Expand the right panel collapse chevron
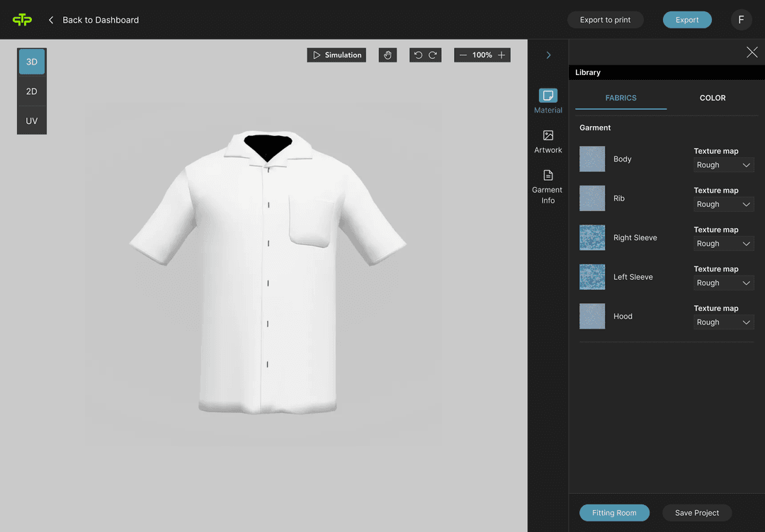 click(548, 55)
